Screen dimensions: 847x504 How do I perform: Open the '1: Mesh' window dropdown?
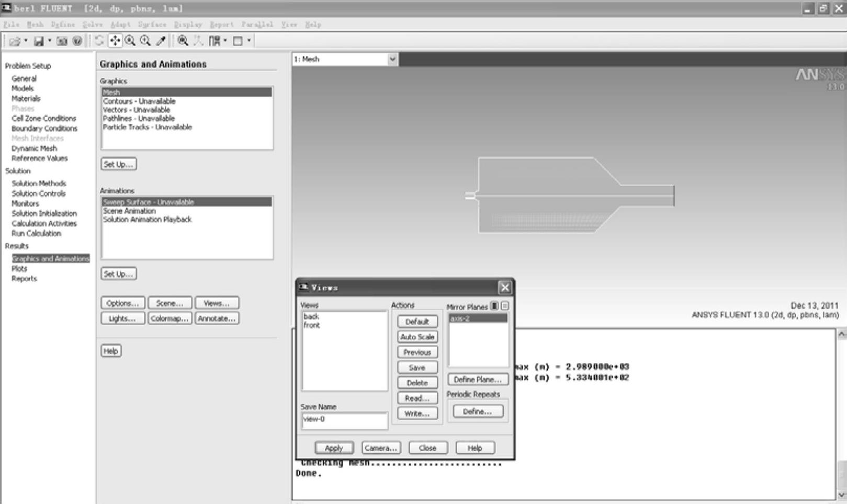click(392, 60)
